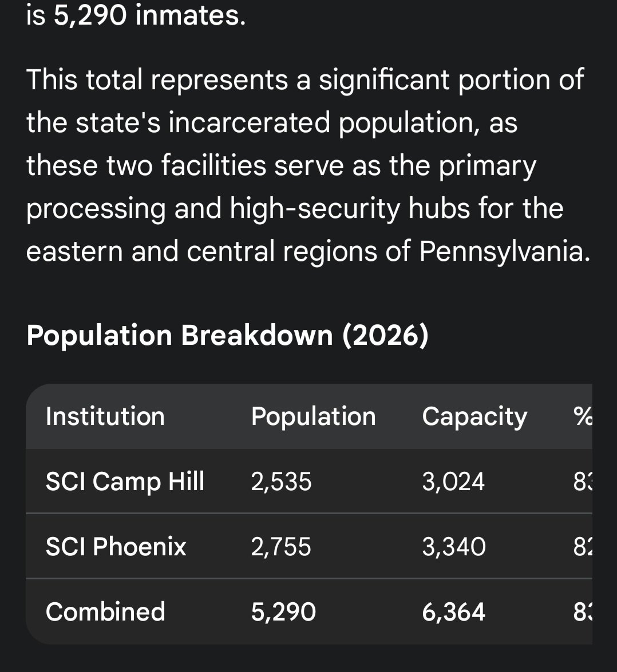Screen dimensions: 617x672
Task: Select combined capacity value 6,364
Action: (454, 612)
